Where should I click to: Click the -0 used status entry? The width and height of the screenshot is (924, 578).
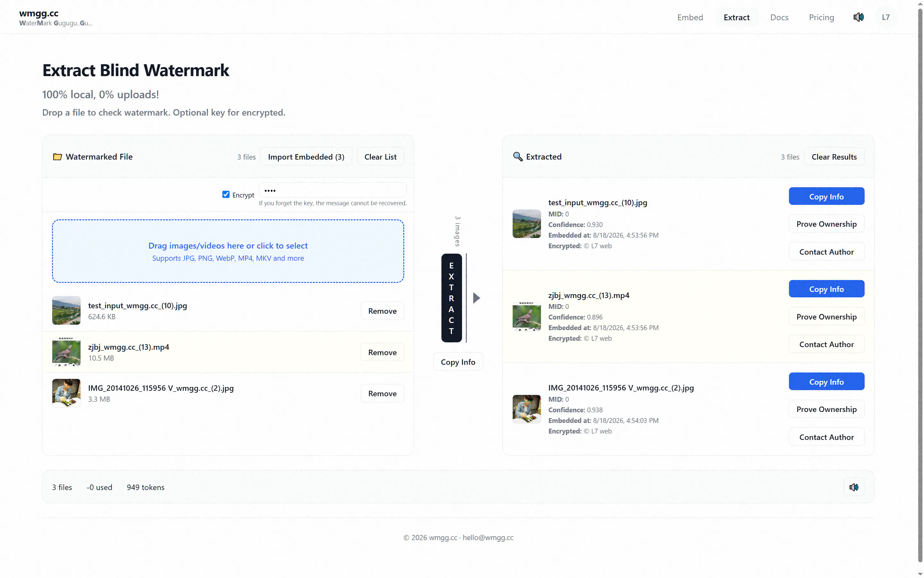pyautogui.click(x=99, y=487)
